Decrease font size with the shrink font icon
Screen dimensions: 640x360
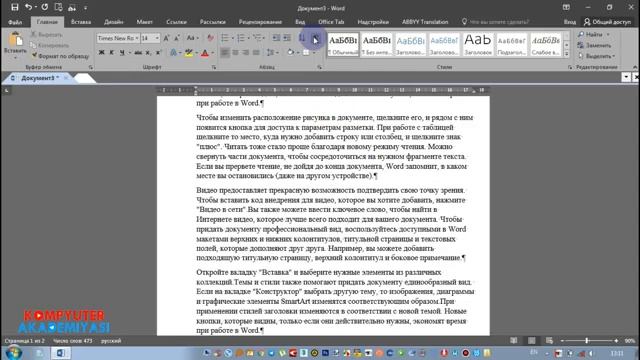[177, 38]
